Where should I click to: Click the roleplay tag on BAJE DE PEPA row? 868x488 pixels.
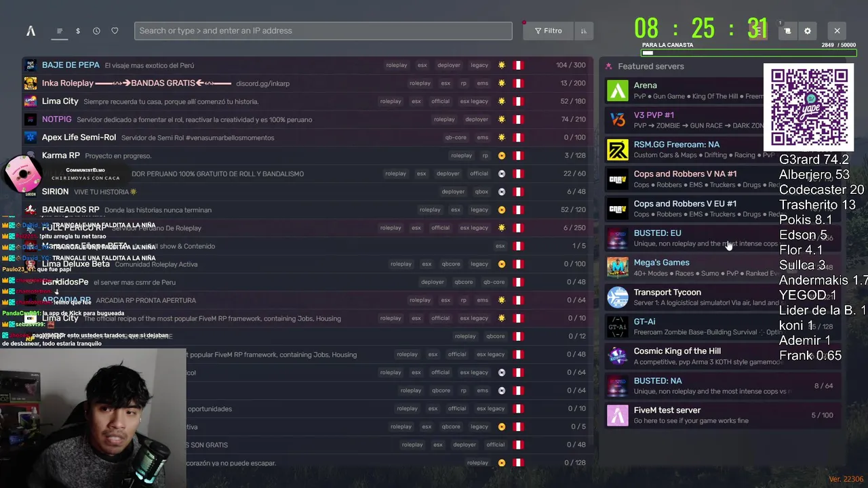point(397,65)
